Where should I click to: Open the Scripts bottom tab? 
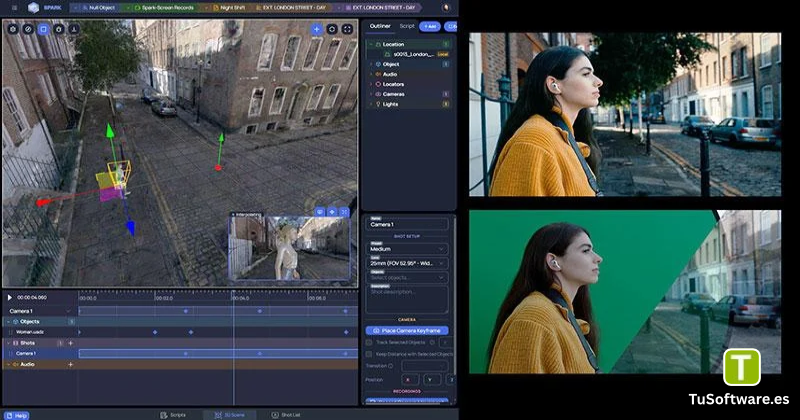click(x=173, y=415)
